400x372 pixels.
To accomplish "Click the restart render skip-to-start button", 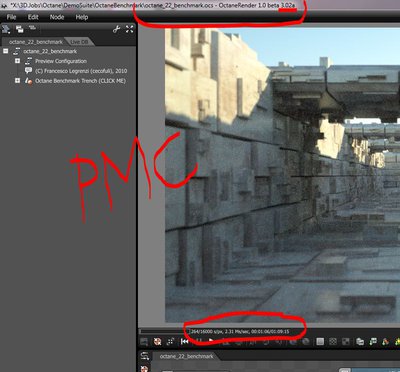I will tap(184, 341).
